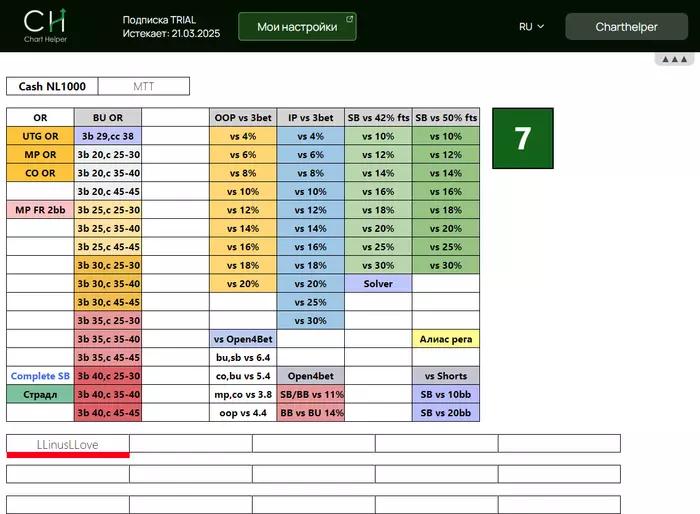
Task: Open Мои настройки settings button
Action: pos(296,27)
